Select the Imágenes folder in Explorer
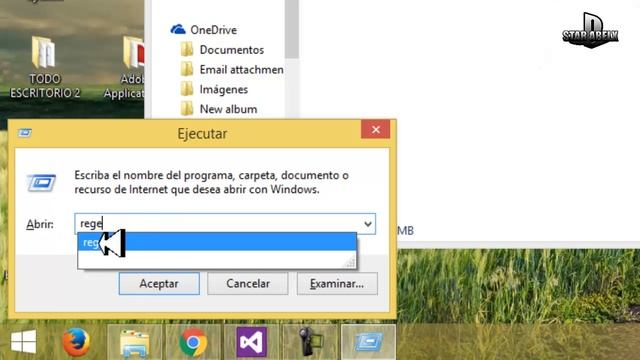640x360 pixels. [214, 89]
